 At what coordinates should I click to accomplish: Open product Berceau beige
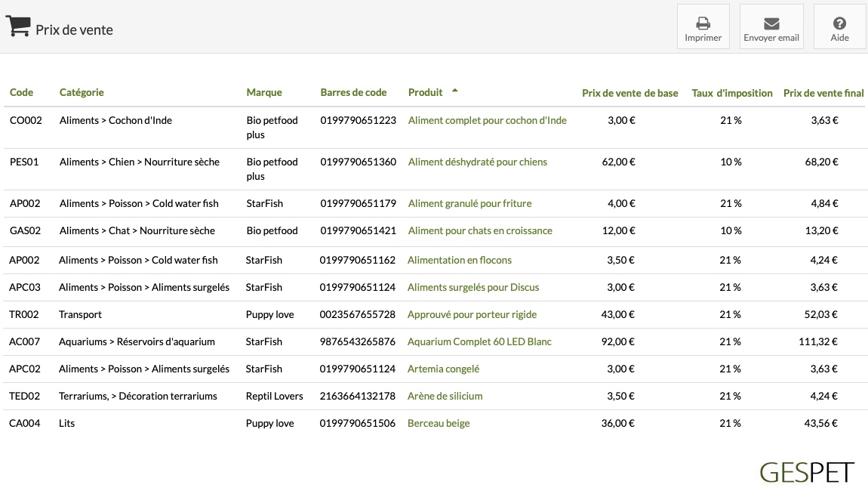click(439, 423)
